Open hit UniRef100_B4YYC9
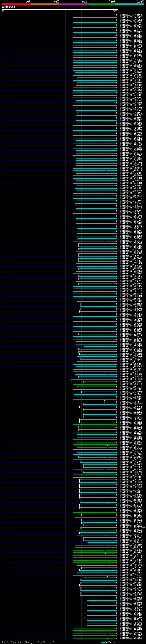 coord(131,17)
